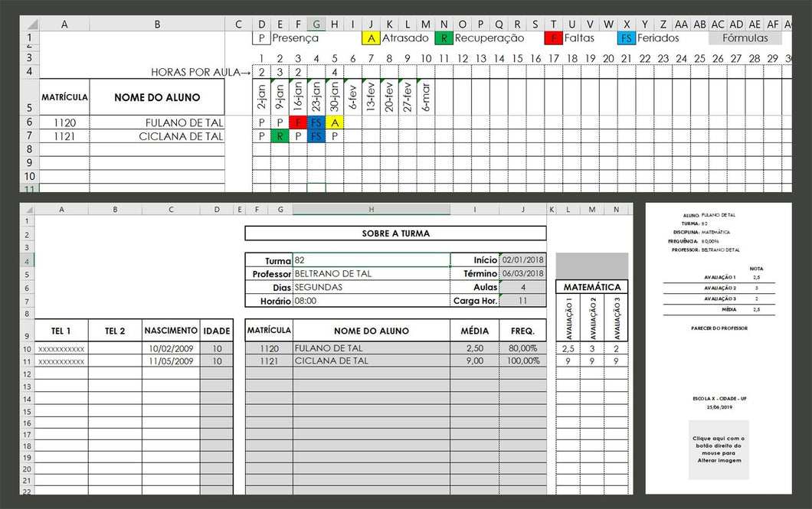The height and width of the screenshot is (509, 812).
Task: Select CICLANA's Média cell showing 9,00
Action: pos(474,361)
